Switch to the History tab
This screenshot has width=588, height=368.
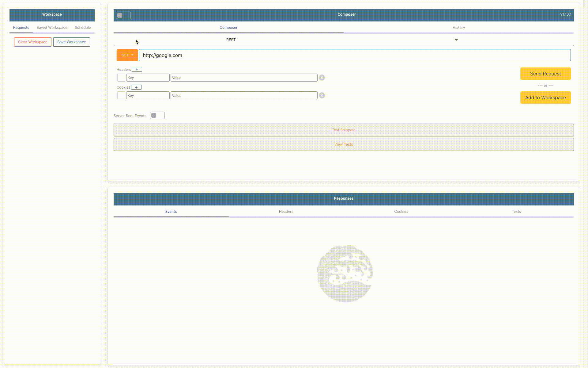point(458,28)
